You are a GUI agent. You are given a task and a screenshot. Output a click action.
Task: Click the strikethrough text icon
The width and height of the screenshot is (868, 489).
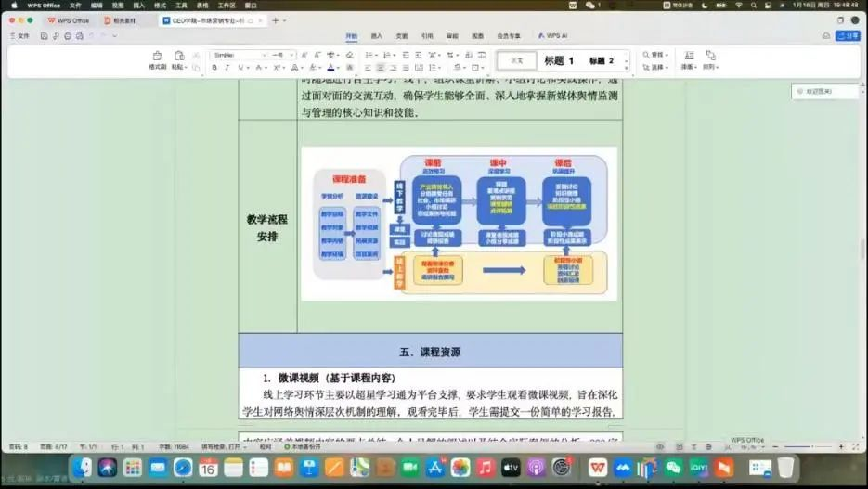[258, 68]
